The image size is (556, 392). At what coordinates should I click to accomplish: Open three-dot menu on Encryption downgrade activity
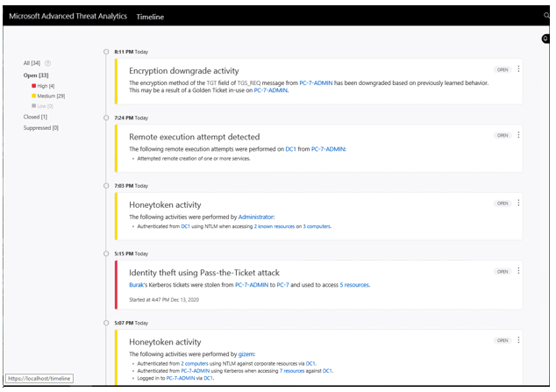pyautogui.click(x=518, y=69)
